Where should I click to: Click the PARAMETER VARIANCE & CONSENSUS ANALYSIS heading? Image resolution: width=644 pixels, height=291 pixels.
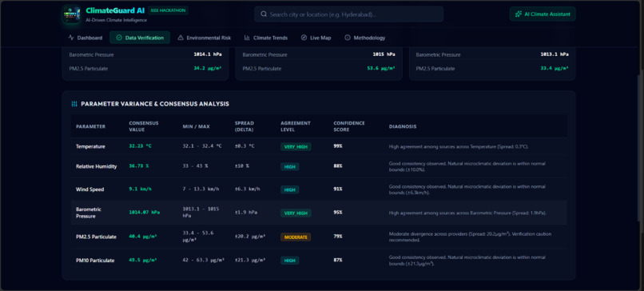click(155, 104)
